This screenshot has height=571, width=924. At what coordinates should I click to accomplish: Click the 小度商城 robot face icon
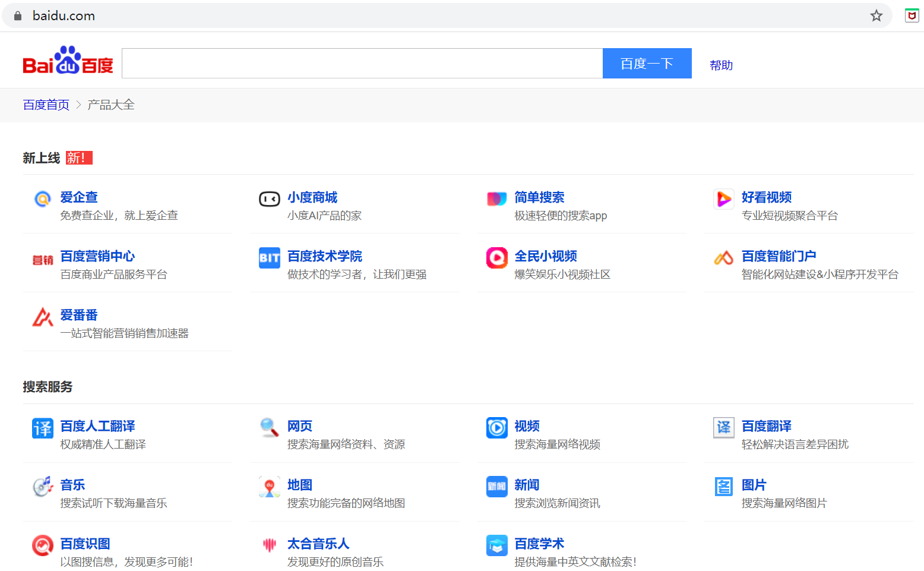click(x=270, y=198)
